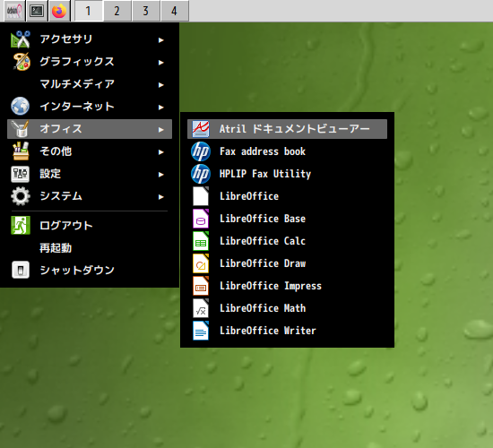The width and height of the screenshot is (493, 448).
Task: Click the LibreOffice Impress icon
Action: 201,286
